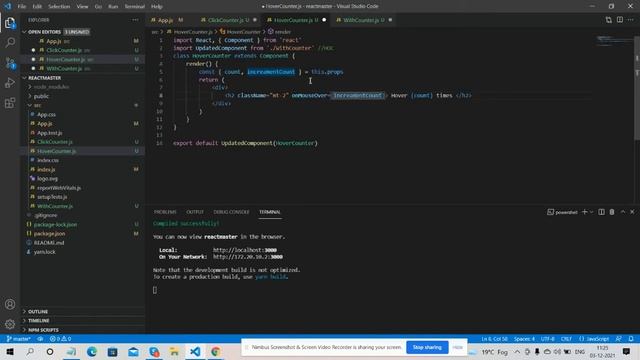Open README.md in the file tree
640x360 pixels.
click(x=49, y=243)
